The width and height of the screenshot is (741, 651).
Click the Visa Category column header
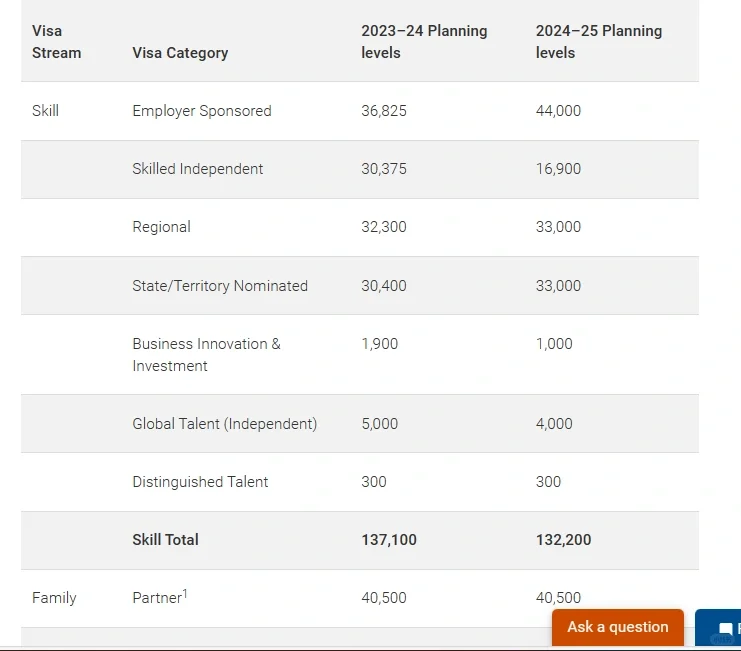[180, 53]
